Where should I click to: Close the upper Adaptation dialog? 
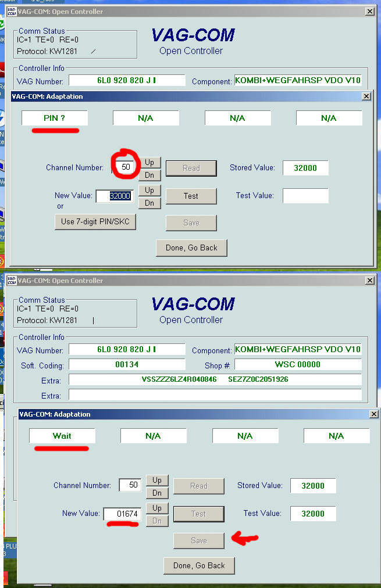[x=366, y=96]
